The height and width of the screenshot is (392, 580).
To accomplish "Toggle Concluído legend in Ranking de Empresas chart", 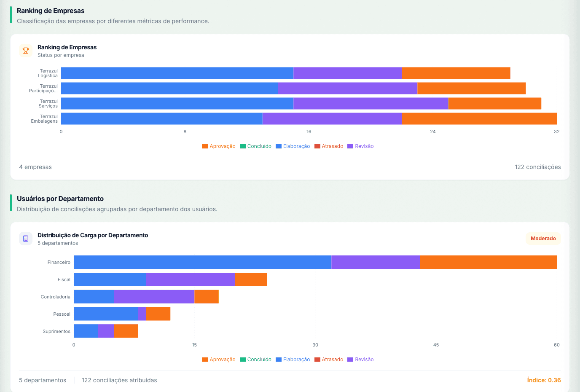I will 256,146.
